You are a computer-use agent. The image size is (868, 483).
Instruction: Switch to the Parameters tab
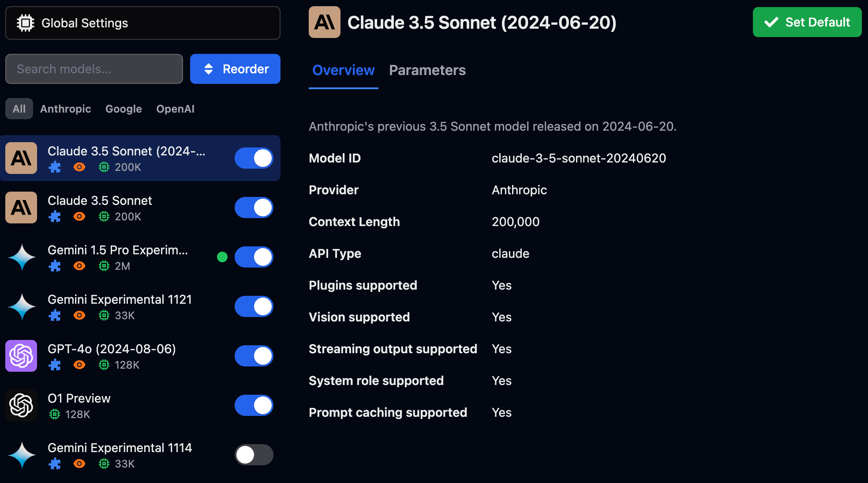(x=427, y=70)
